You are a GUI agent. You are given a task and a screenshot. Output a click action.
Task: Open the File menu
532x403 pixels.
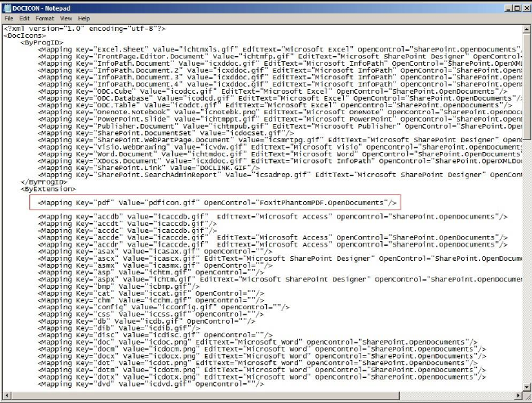(x=9, y=18)
